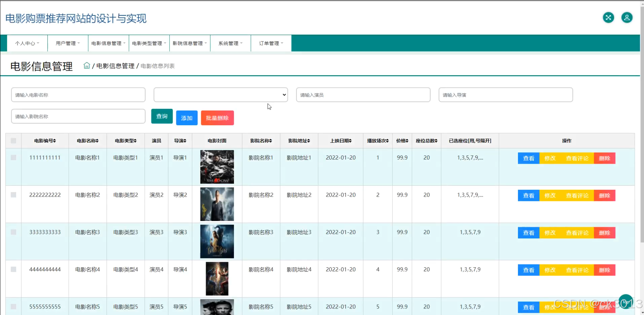Open the movie poster thumbnail for 电影名称1

tap(217, 167)
